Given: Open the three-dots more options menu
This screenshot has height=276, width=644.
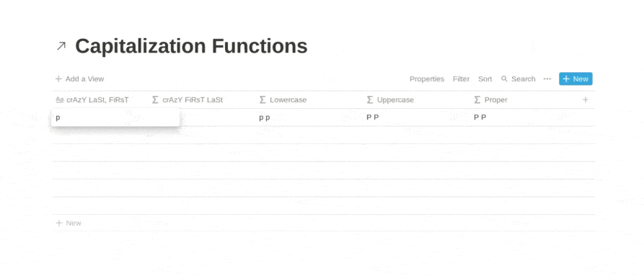Looking at the screenshot, I should coord(547,79).
